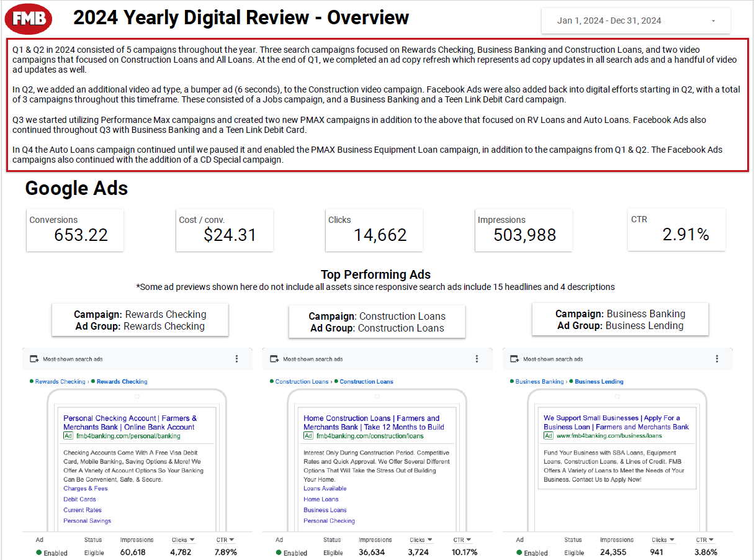Click the 941 clicks value
Image resolution: width=754 pixels, height=560 pixels.
pos(657,553)
